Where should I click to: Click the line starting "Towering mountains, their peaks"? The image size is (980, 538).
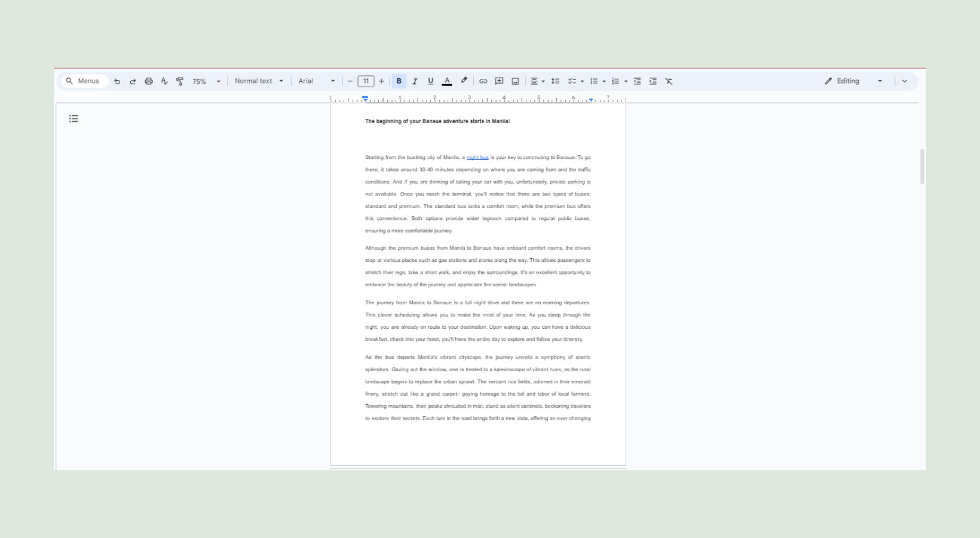point(478,406)
